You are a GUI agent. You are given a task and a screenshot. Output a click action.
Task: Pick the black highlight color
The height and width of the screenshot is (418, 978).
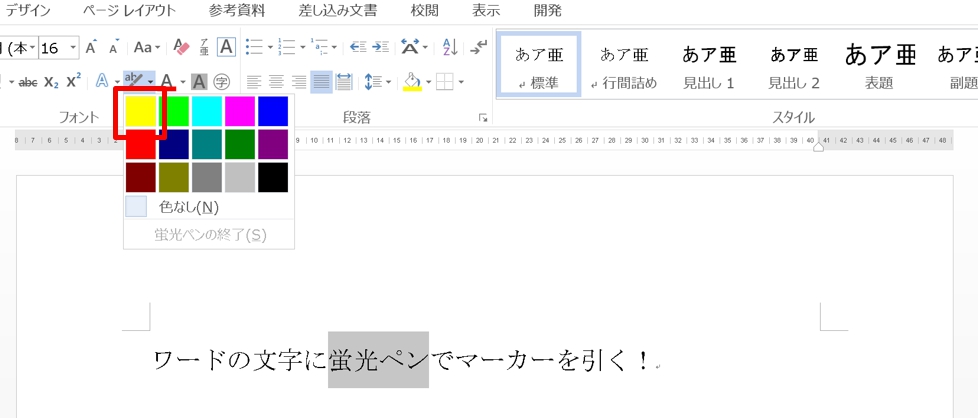(x=273, y=177)
